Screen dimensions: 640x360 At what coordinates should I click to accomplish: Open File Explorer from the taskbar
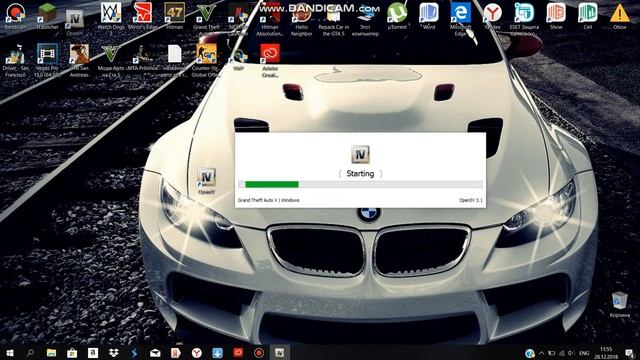tap(51, 353)
